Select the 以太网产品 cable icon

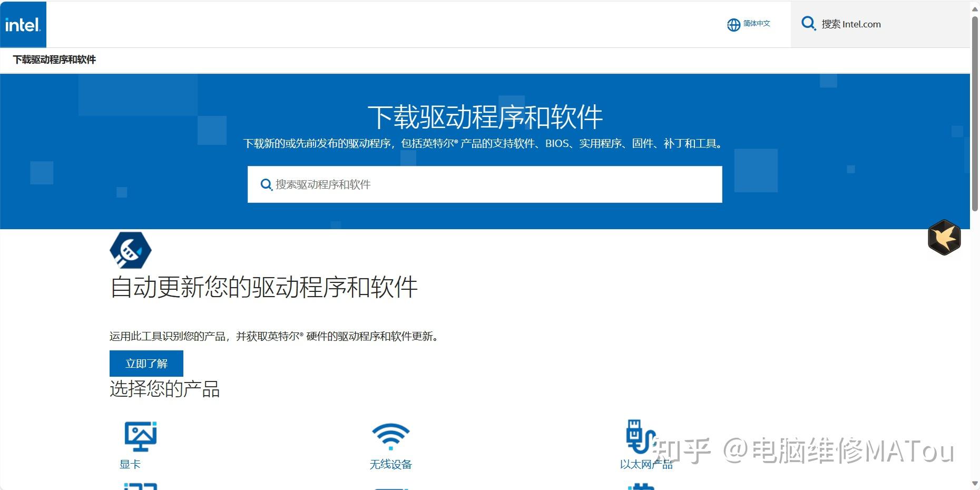click(x=641, y=436)
